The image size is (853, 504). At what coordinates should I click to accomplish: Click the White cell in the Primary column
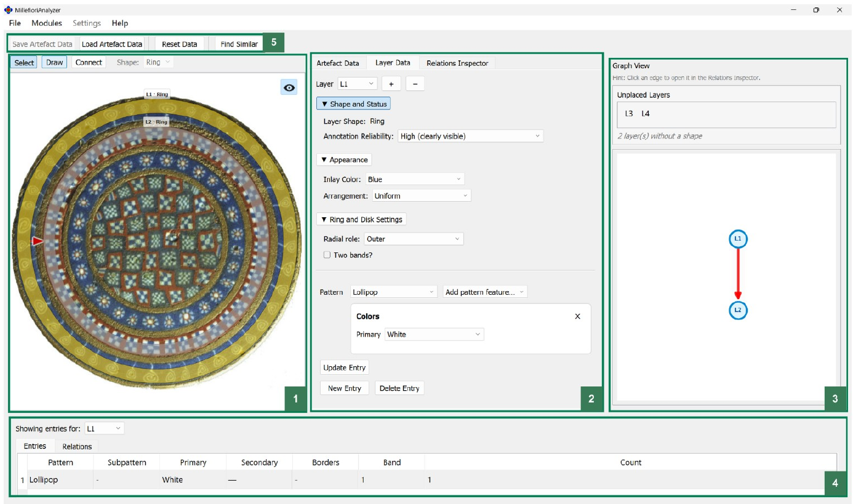[193, 479]
